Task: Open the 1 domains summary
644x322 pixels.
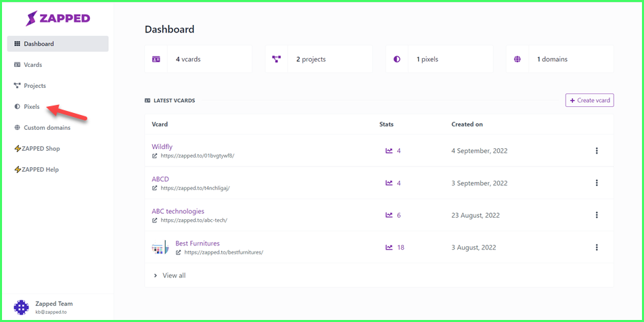Action: coord(560,59)
